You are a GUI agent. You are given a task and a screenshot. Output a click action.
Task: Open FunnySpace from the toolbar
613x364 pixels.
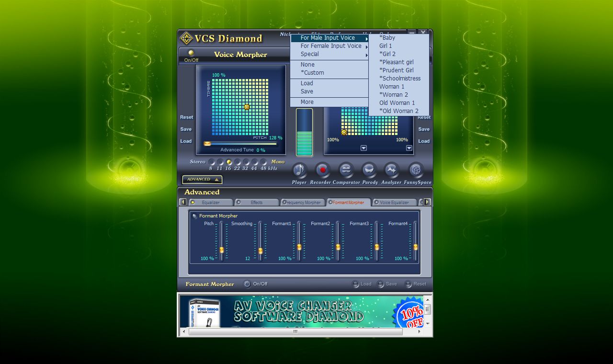pos(416,171)
